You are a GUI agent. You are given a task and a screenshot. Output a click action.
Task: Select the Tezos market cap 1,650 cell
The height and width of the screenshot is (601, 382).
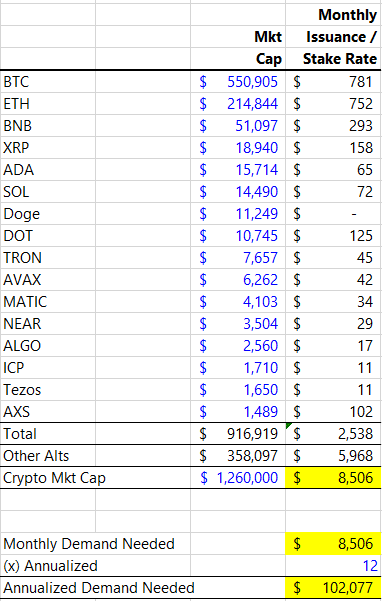[x=238, y=389]
